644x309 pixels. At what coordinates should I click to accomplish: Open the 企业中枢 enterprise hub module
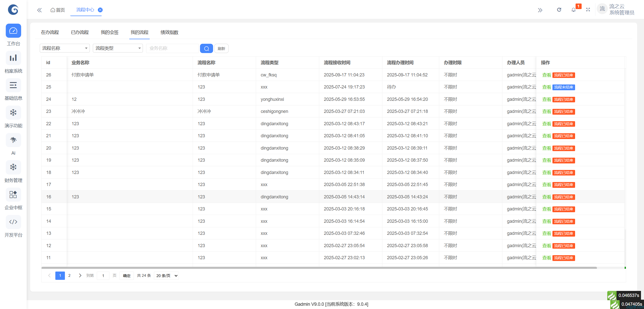(13, 195)
